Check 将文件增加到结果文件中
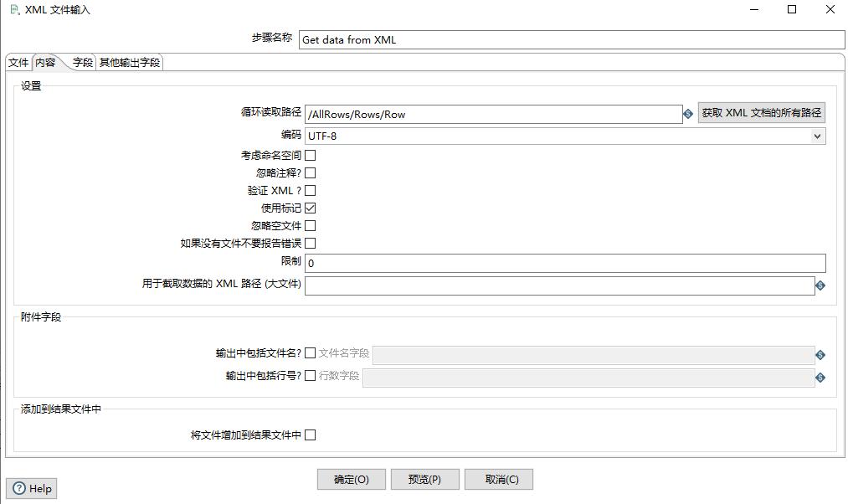This screenshot has width=848, height=504. (310, 435)
